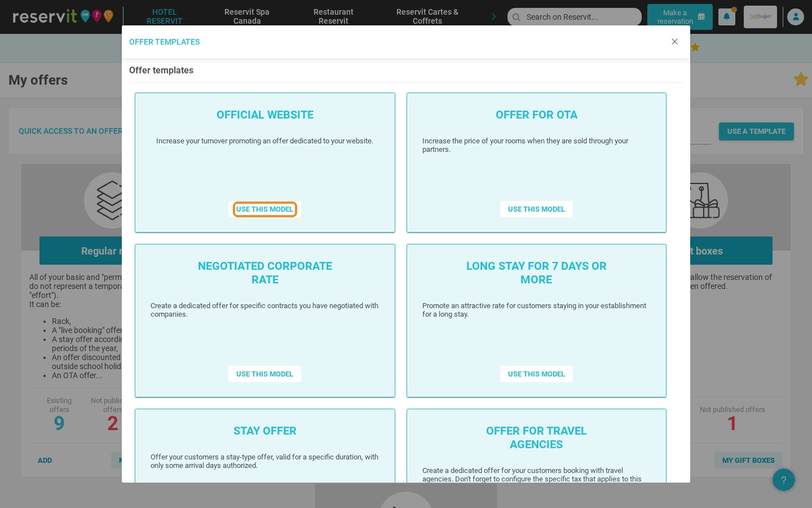This screenshot has width=812, height=508.
Task: Click the gift boxes unpublished count 1
Action: [732, 423]
